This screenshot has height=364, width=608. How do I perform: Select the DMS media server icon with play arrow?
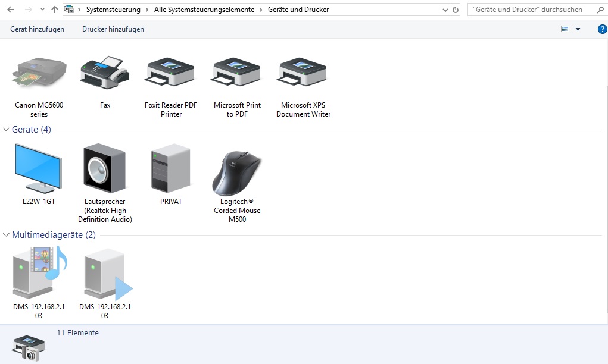tap(108, 274)
